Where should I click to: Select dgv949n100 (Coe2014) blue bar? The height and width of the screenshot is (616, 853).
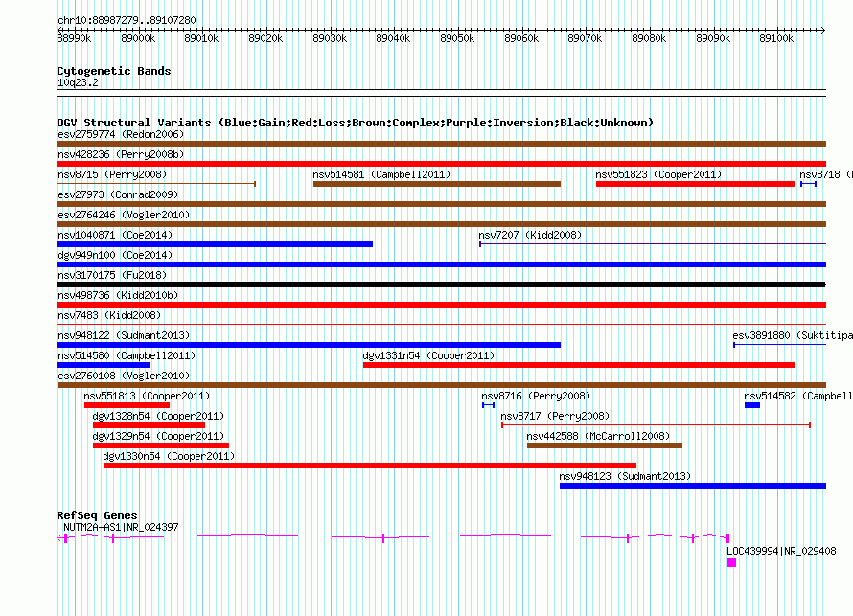(x=441, y=264)
